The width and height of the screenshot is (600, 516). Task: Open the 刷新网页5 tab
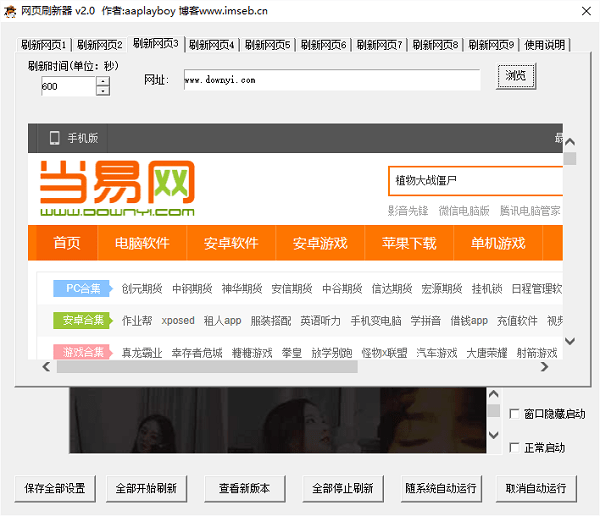click(x=267, y=45)
